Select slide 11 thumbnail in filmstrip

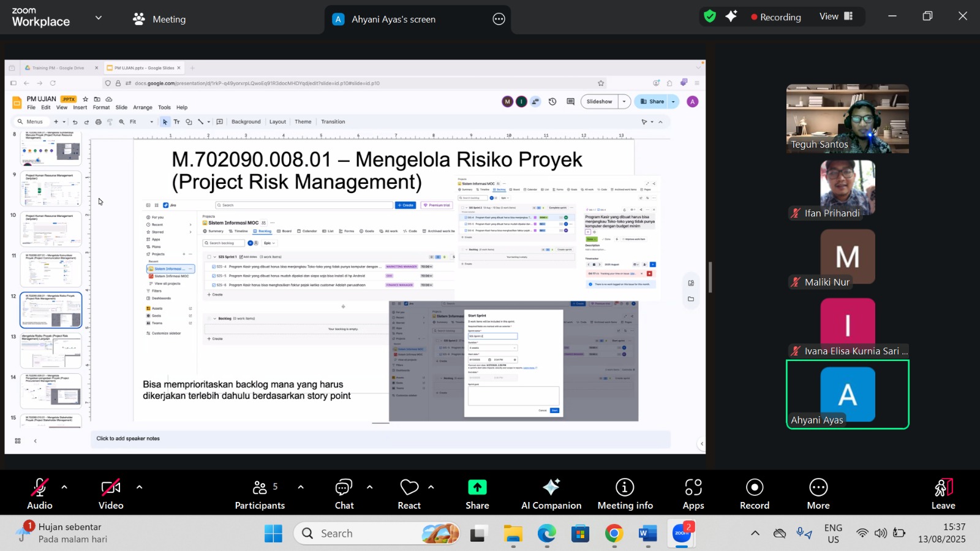(x=51, y=270)
